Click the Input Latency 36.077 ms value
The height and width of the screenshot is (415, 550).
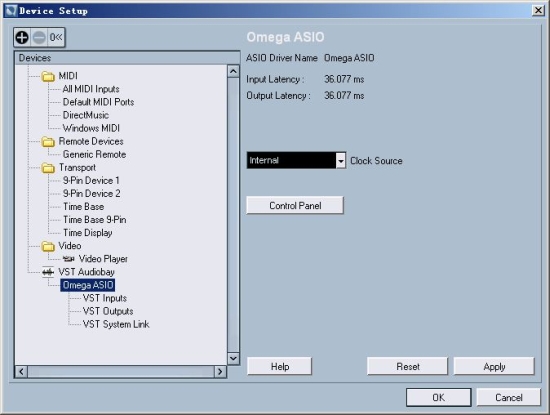pos(344,79)
